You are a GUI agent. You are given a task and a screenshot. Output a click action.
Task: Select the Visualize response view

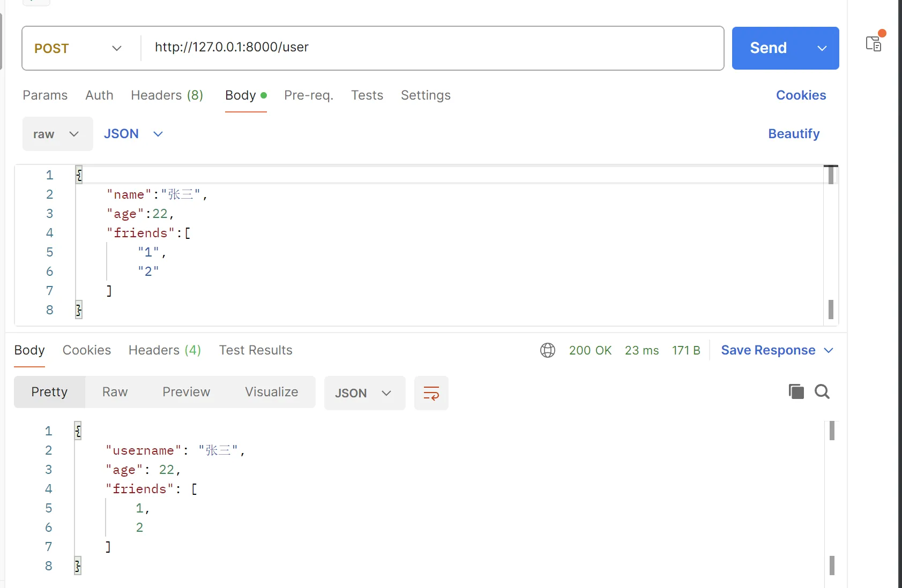271,392
